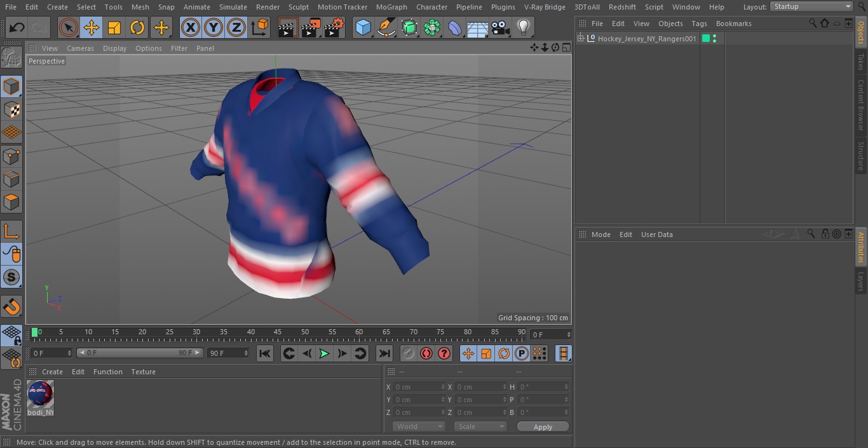Open the Layers side tab
Viewport: 868px width, 448px height.
(861, 281)
